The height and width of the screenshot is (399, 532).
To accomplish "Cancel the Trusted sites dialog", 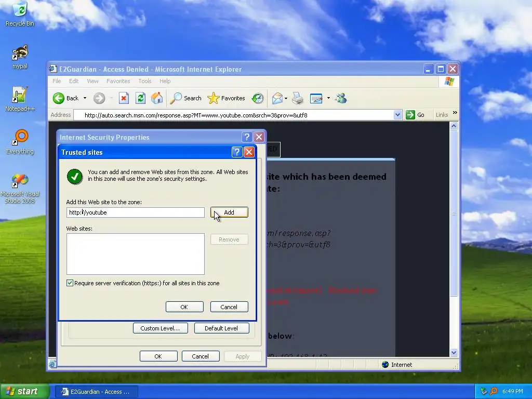I will point(229,307).
